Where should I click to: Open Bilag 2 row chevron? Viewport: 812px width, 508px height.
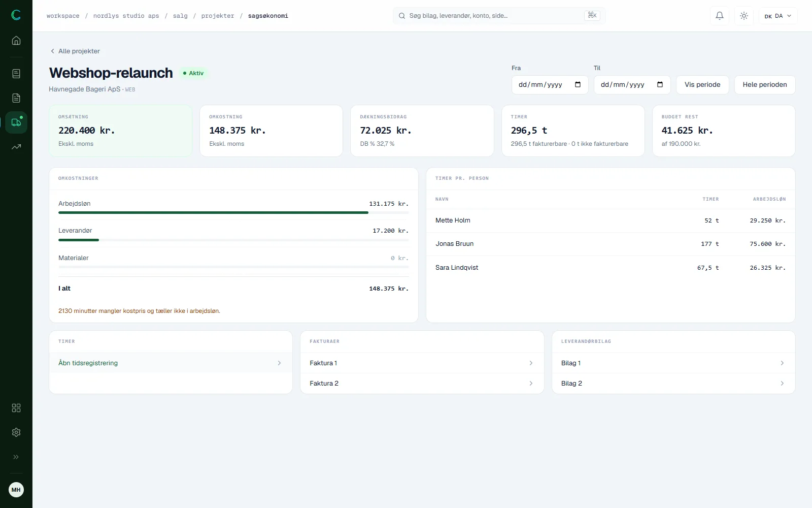(x=782, y=383)
